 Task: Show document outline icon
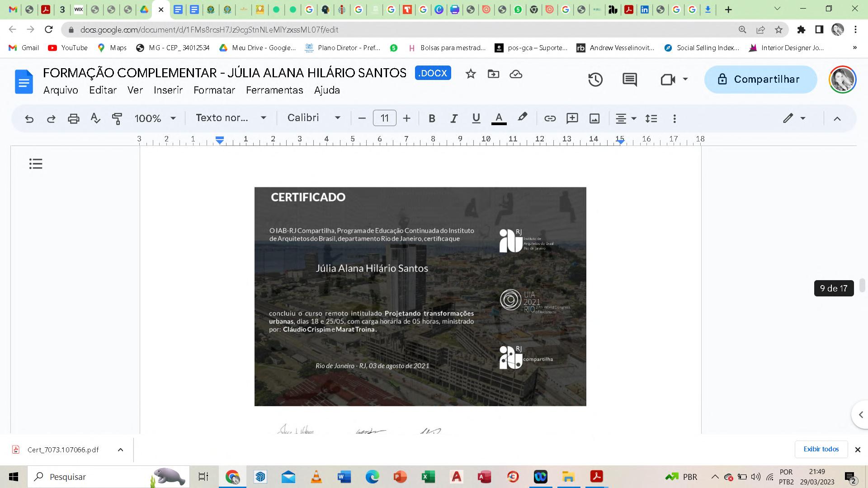point(36,164)
